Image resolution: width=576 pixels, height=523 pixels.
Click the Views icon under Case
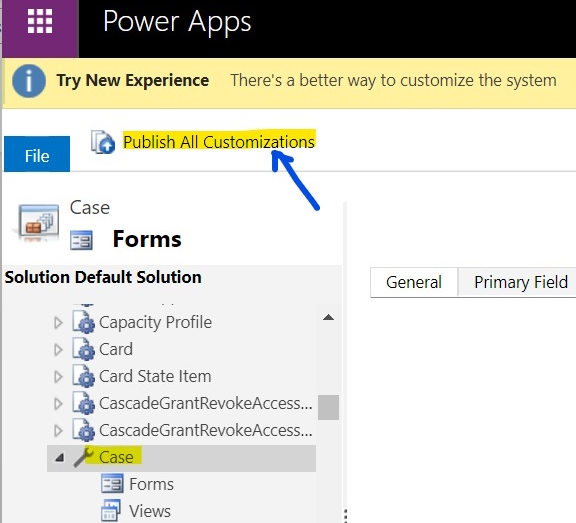coord(111,511)
